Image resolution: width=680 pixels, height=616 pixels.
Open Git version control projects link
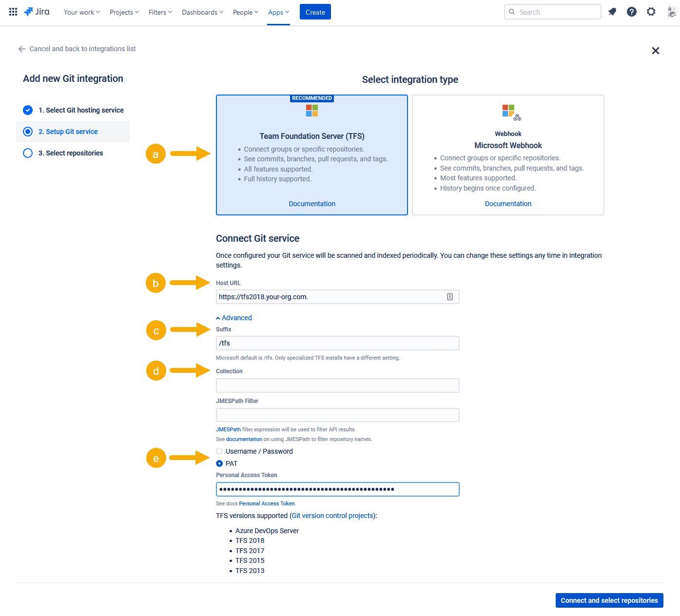coord(332,516)
